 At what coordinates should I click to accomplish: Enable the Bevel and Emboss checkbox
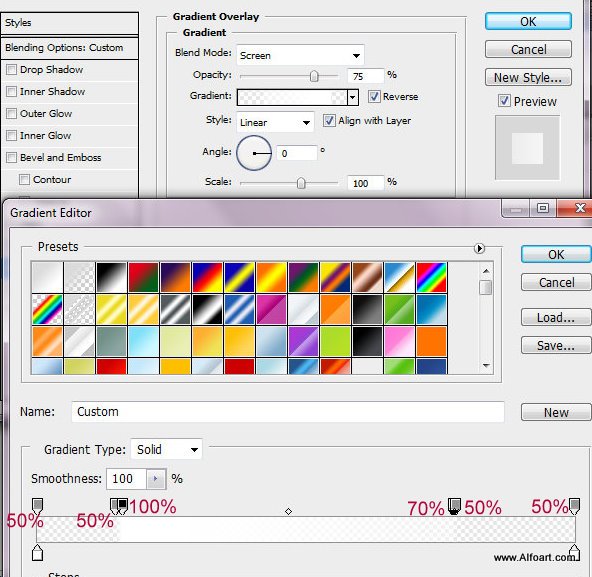coord(12,157)
